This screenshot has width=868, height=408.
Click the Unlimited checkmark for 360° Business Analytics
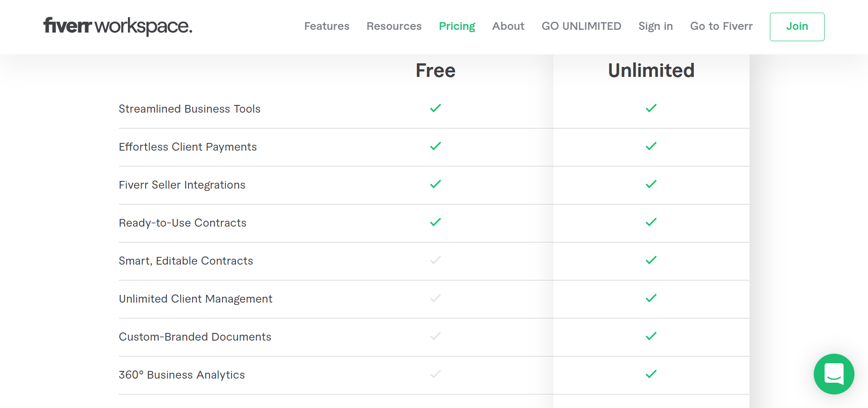click(651, 374)
